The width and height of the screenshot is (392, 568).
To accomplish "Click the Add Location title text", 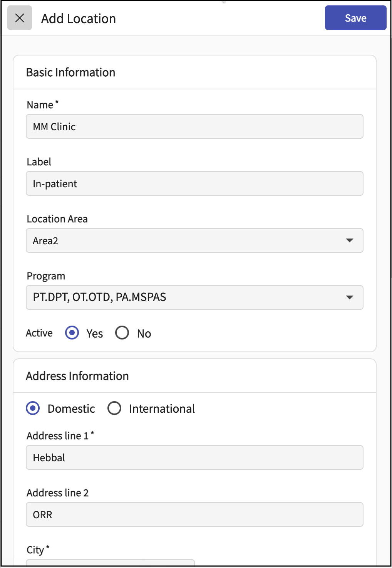I will click(79, 18).
